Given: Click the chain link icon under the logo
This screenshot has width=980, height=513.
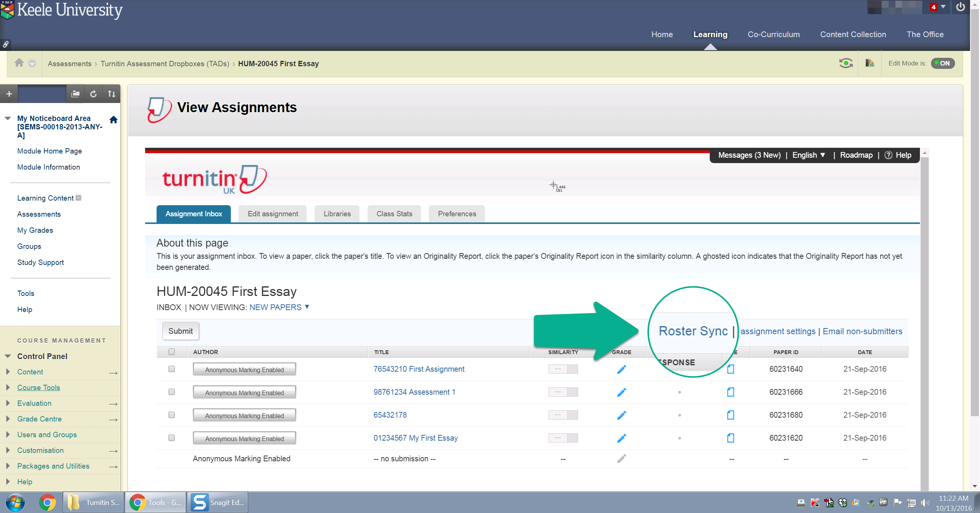Looking at the screenshot, I should 5,45.
